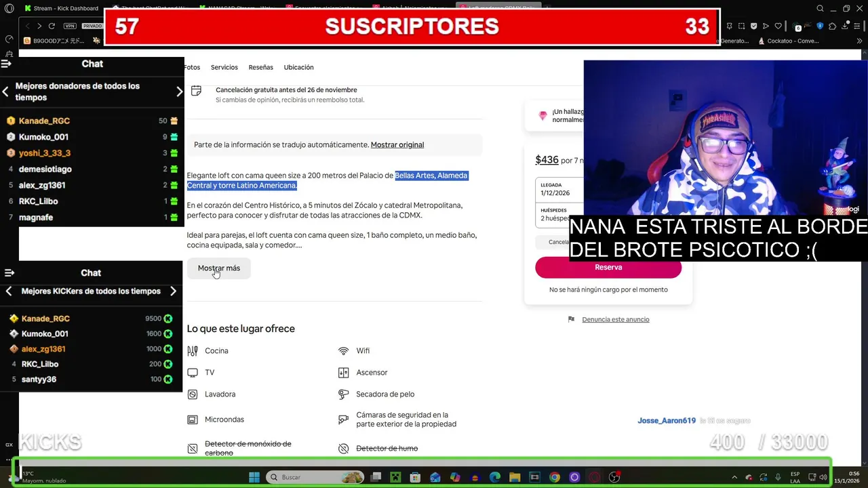Click the Secadora de pelo icon

pyautogui.click(x=343, y=394)
